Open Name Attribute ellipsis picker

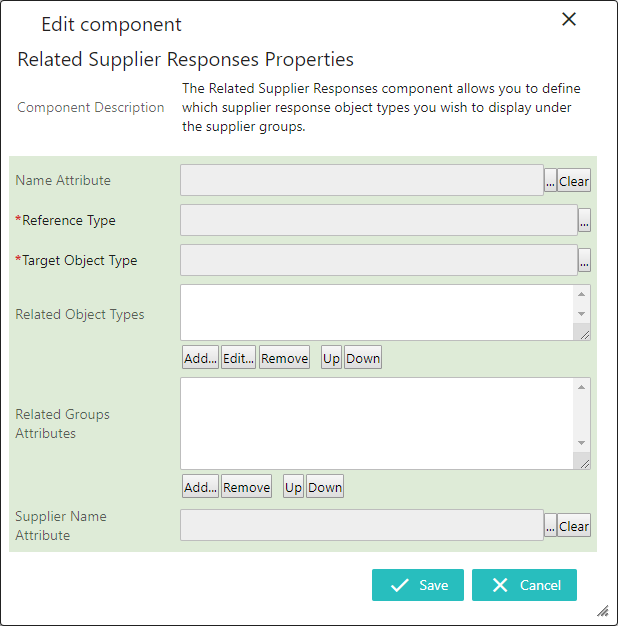[x=550, y=180]
